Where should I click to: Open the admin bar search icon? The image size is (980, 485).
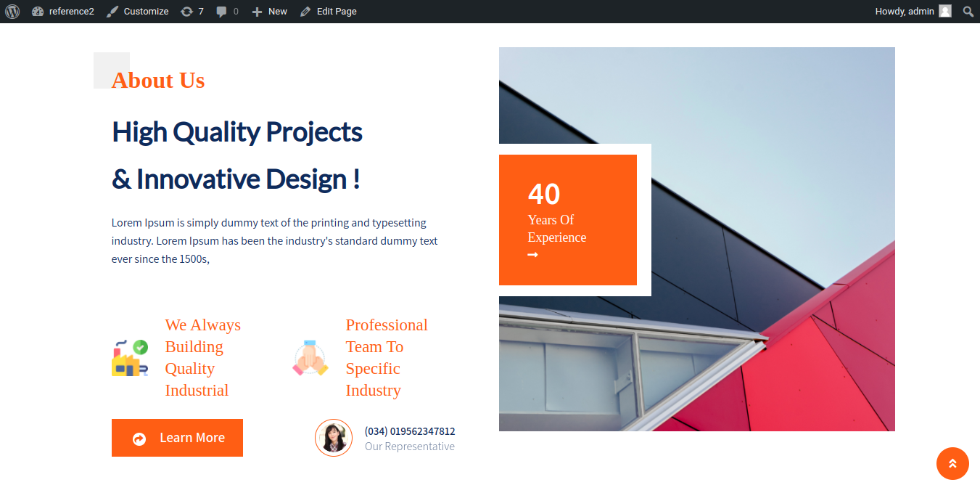(968, 12)
